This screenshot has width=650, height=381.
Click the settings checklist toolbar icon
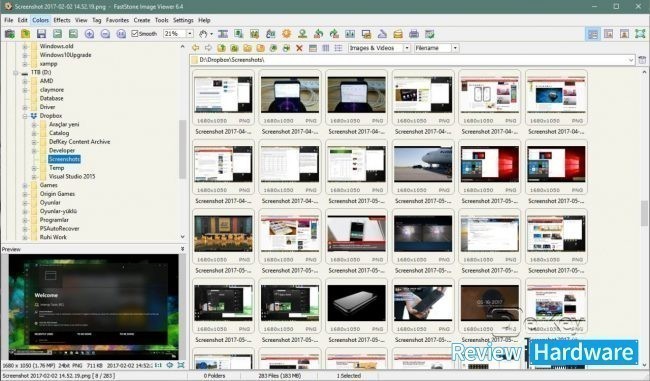tap(430, 34)
